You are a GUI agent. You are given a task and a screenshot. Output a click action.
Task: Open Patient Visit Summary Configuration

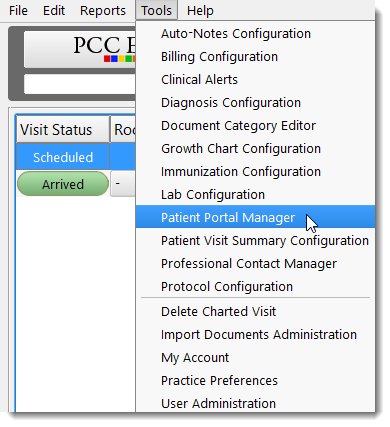coord(255,241)
